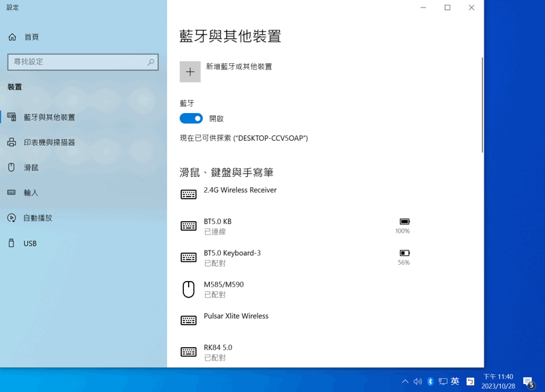Open the notification center icon

529,382
